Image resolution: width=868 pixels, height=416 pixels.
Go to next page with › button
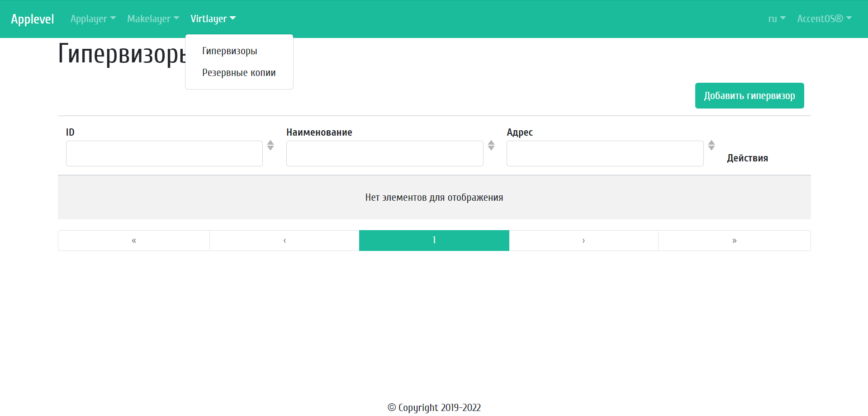click(583, 241)
